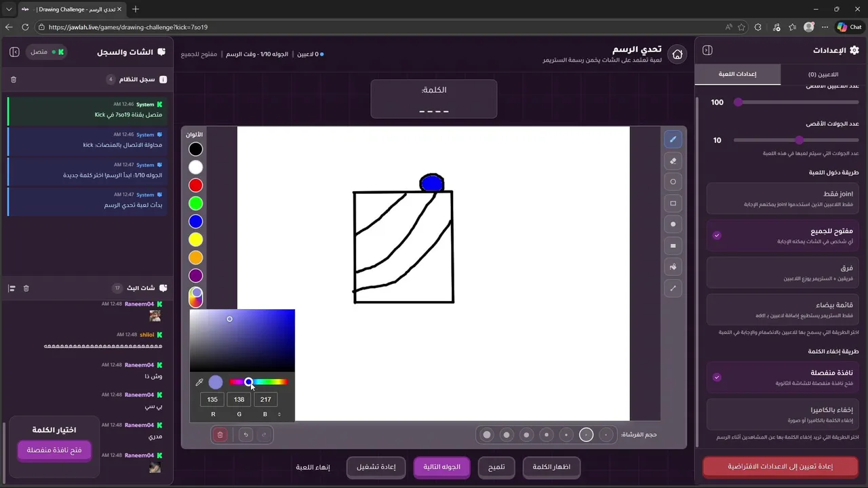
Task: Toggle RGB color format switcher arrows
Action: coord(279,414)
